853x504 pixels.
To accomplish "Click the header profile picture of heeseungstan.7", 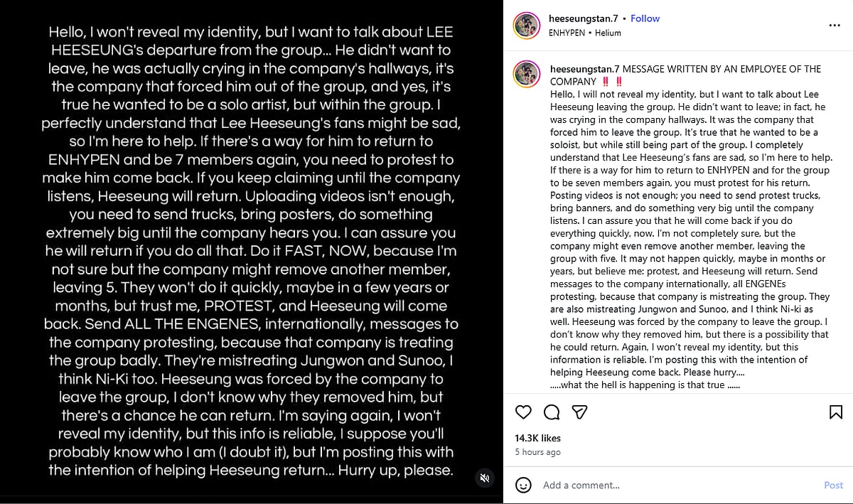I will point(527,25).
